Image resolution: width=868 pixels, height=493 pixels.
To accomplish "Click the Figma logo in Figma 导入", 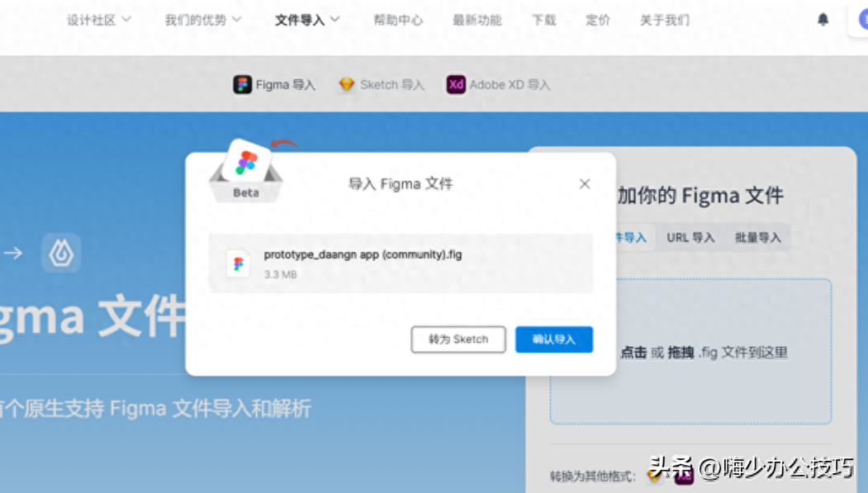I will click(242, 85).
